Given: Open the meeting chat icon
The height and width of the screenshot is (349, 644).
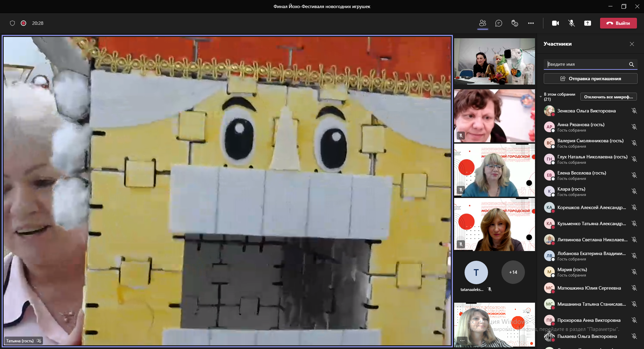Looking at the screenshot, I should [x=499, y=23].
